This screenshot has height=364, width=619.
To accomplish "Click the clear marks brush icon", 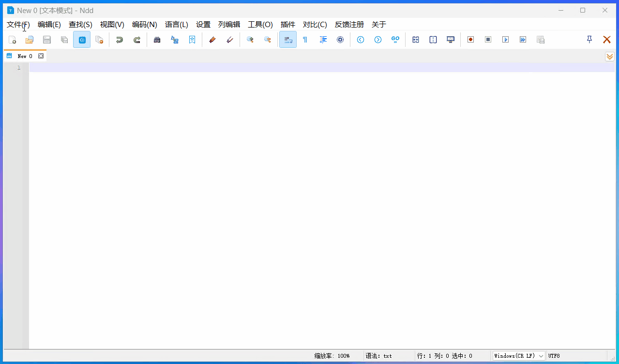I will tap(230, 40).
